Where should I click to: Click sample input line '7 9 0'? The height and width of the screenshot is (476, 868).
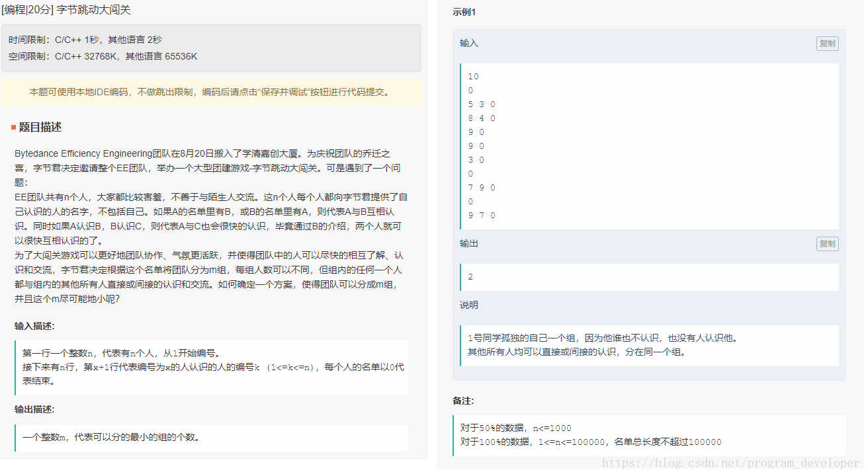482,188
